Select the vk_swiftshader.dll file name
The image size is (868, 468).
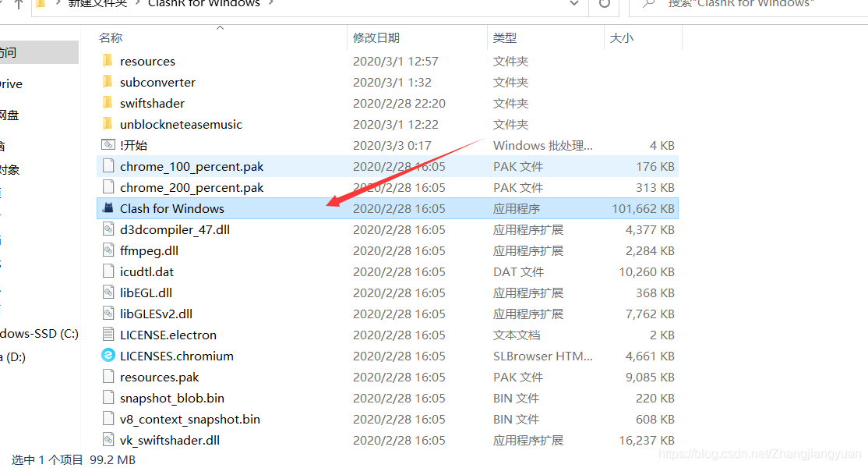coord(170,440)
